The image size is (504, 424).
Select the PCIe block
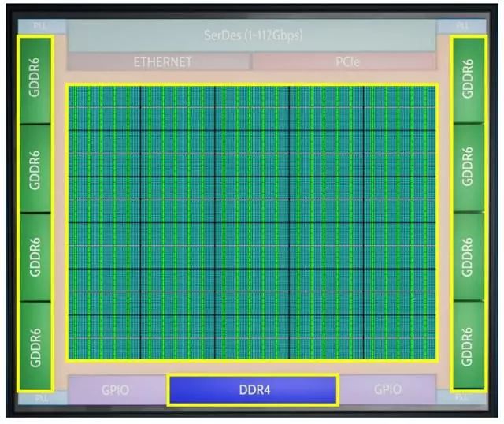(344, 62)
